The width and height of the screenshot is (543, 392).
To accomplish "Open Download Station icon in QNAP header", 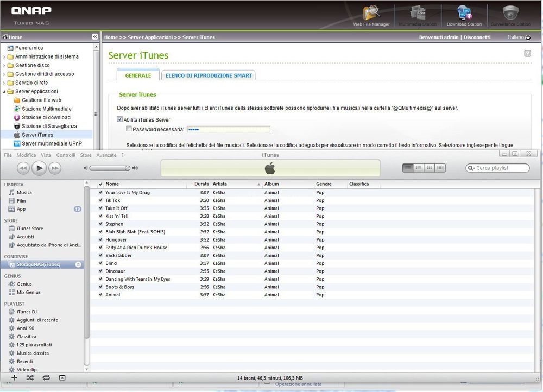I will [464, 16].
